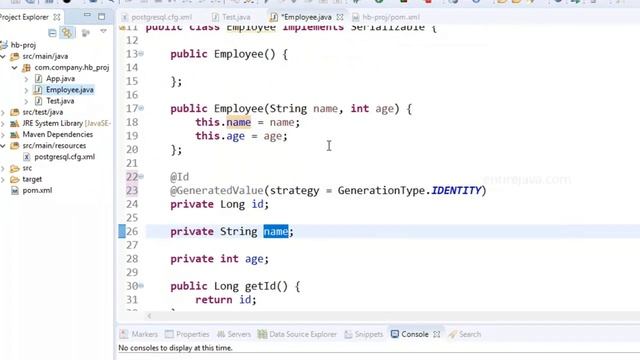Expand the src folder

3,168
